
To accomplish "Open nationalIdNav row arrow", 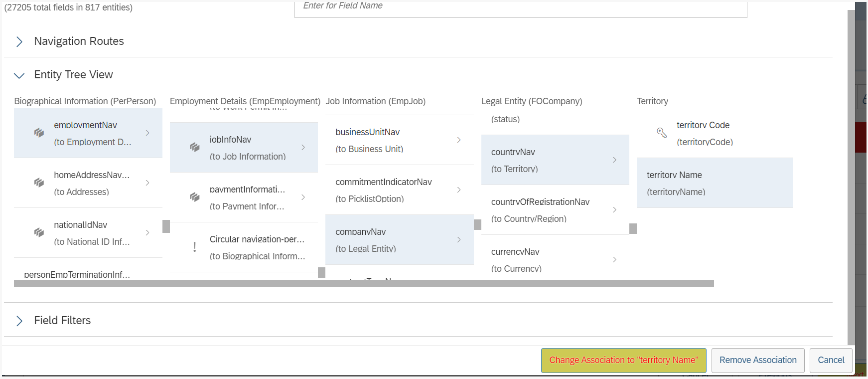I will pos(147,232).
